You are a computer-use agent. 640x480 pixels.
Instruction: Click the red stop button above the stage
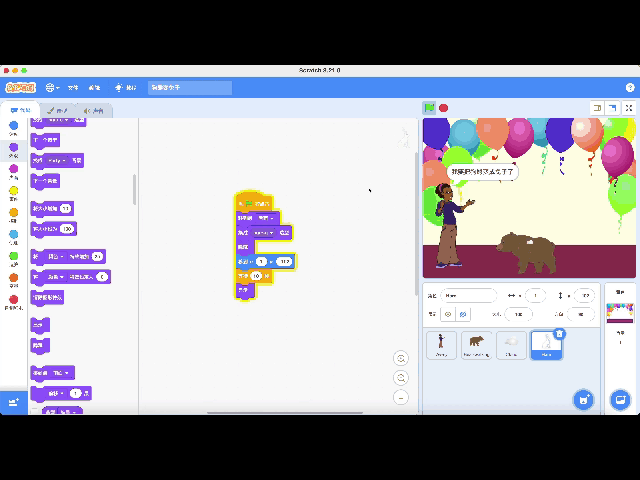(x=443, y=108)
